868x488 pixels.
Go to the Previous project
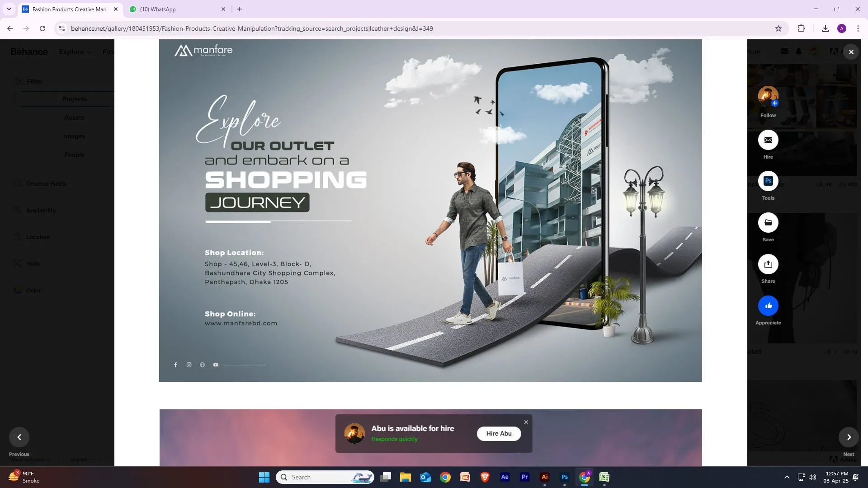click(19, 437)
